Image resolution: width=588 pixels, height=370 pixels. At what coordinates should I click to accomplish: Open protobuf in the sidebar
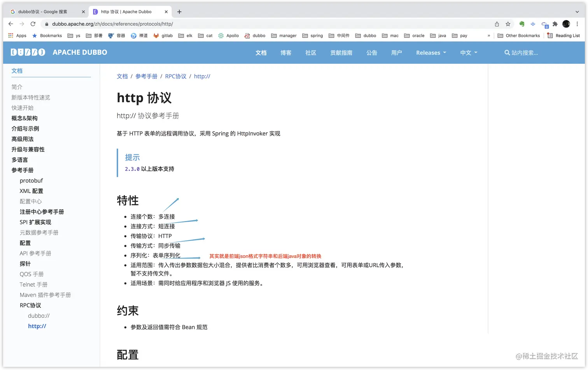tap(31, 181)
